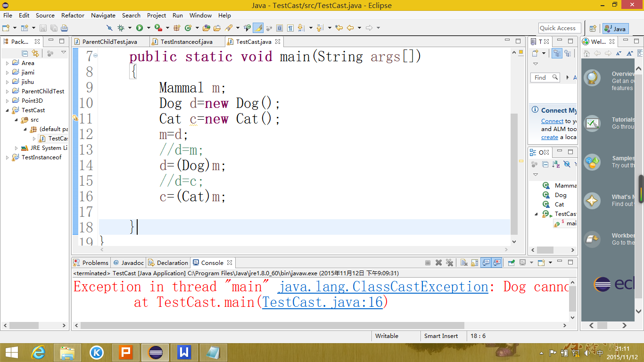This screenshot has height=362, width=644.
Task: Click the Console horizontal scrollbar
Action: click(x=272, y=325)
